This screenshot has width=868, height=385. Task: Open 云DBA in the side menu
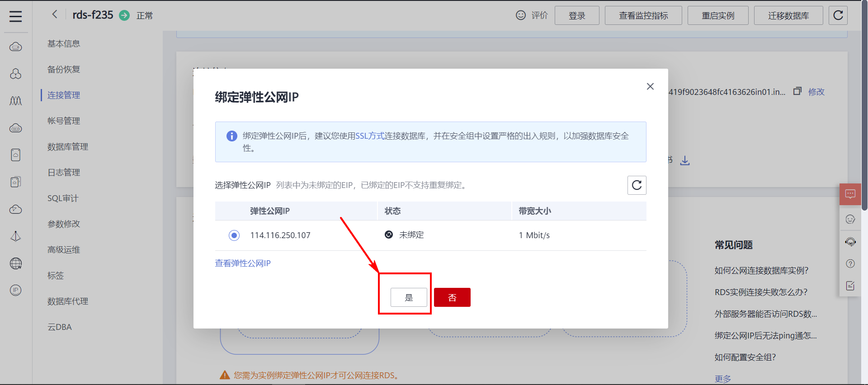pyautogui.click(x=60, y=327)
